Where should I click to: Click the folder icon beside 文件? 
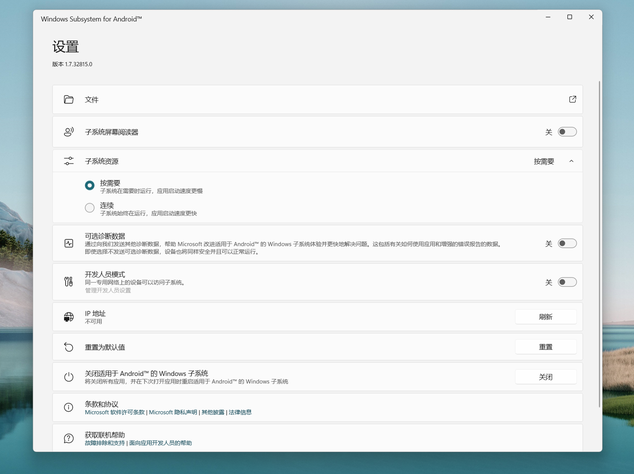click(69, 100)
